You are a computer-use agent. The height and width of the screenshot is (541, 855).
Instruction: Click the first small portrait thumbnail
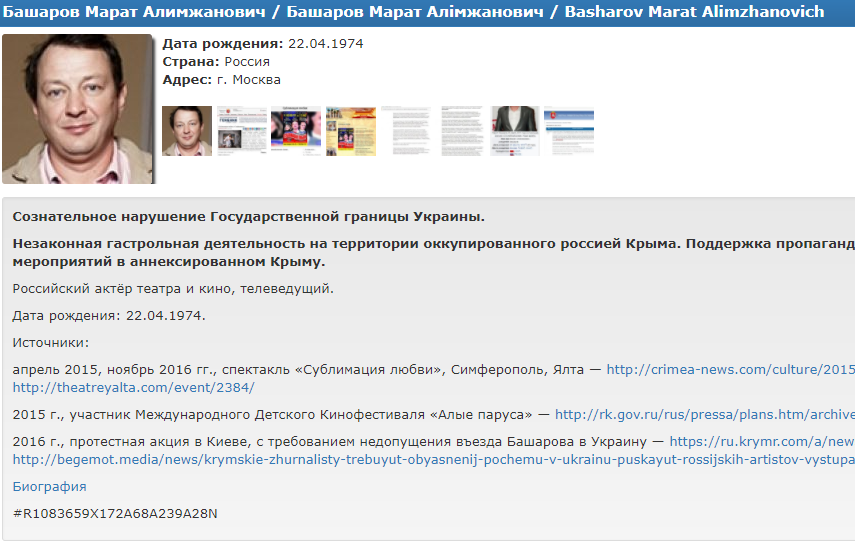point(187,131)
